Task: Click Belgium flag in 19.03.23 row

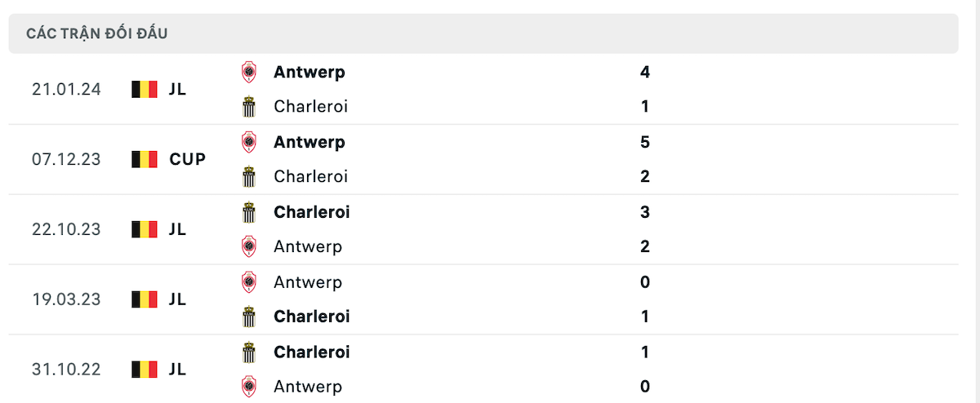Action: pyautogui.click(x=144, y=299)
